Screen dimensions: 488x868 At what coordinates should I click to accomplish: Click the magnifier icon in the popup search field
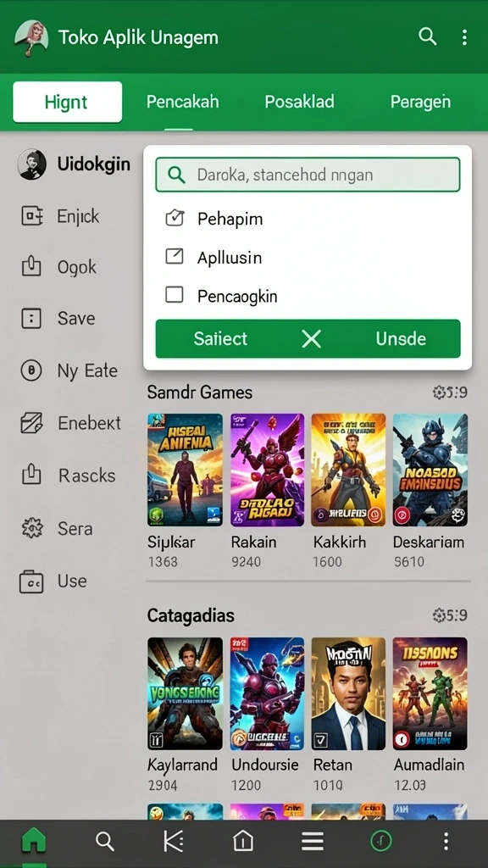pos(176,175)
